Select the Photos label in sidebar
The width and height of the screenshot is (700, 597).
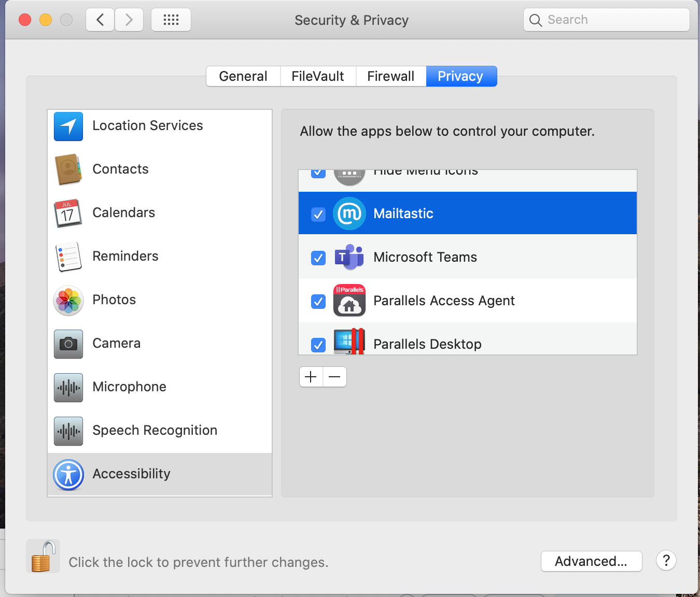[114, 300]
